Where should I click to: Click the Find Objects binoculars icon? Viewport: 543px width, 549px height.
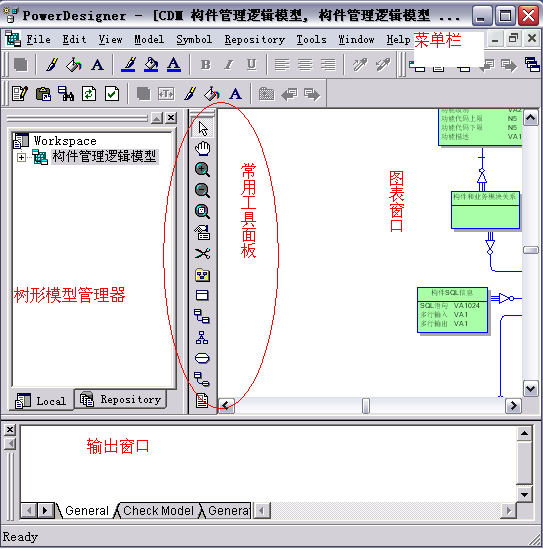point(66,94)
